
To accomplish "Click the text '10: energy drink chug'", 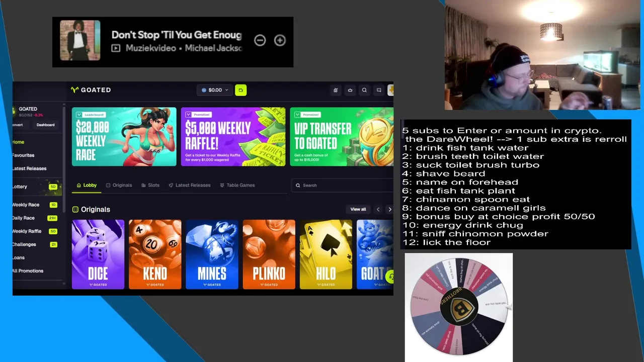I will [x=463, y=225].
